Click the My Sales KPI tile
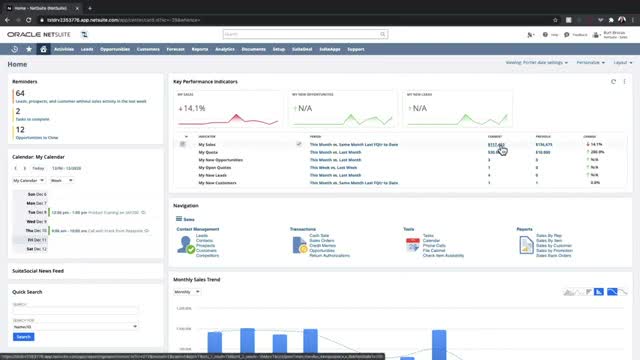Image resolution: width=640 pixels, height=360 pixels. [x=228, y=109]
